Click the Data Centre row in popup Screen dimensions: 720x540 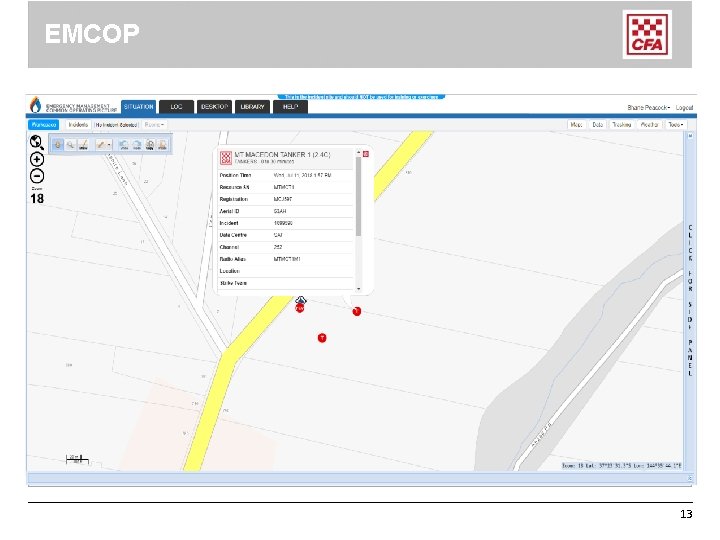click(286, 235)
